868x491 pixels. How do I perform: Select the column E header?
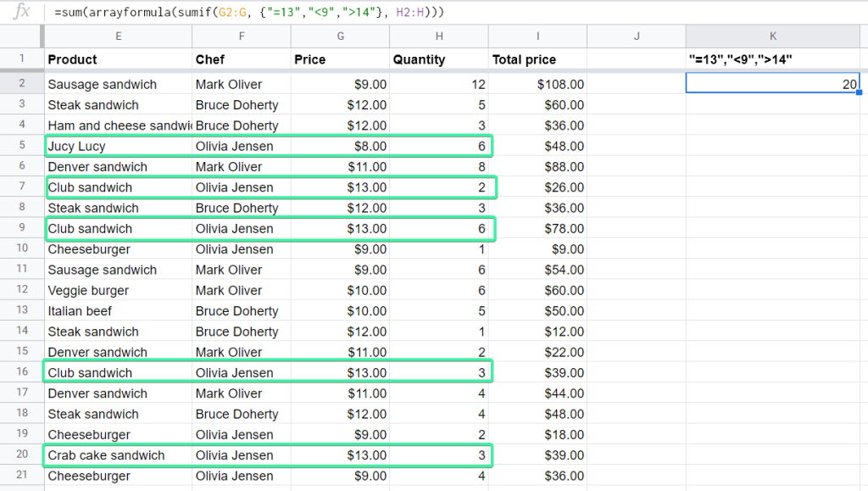(x=118, y=36)
